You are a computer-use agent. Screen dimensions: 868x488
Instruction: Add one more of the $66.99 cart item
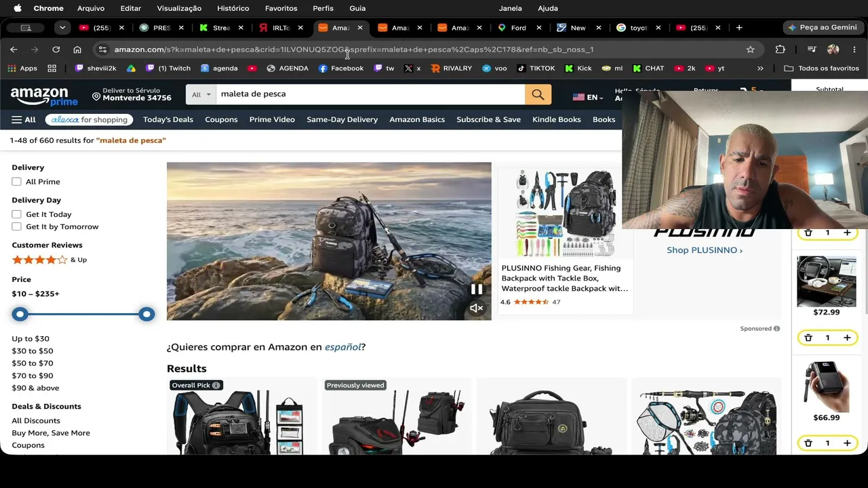pyautogui.click(x=847, y=443)
